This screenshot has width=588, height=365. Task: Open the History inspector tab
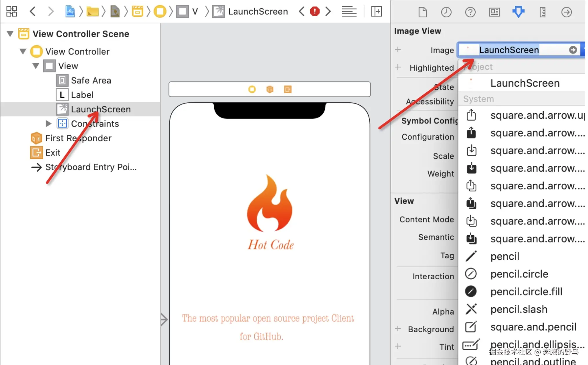(446, 12)
